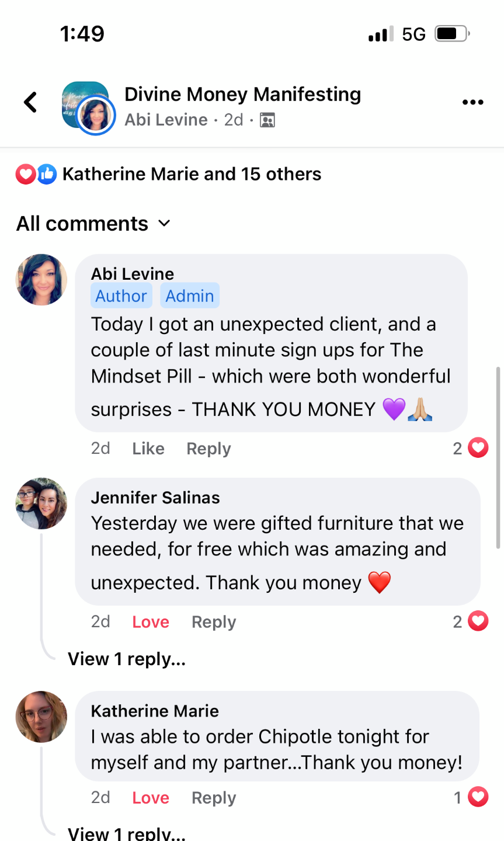Tap the group members icon beside 2d

coord(267,120)
